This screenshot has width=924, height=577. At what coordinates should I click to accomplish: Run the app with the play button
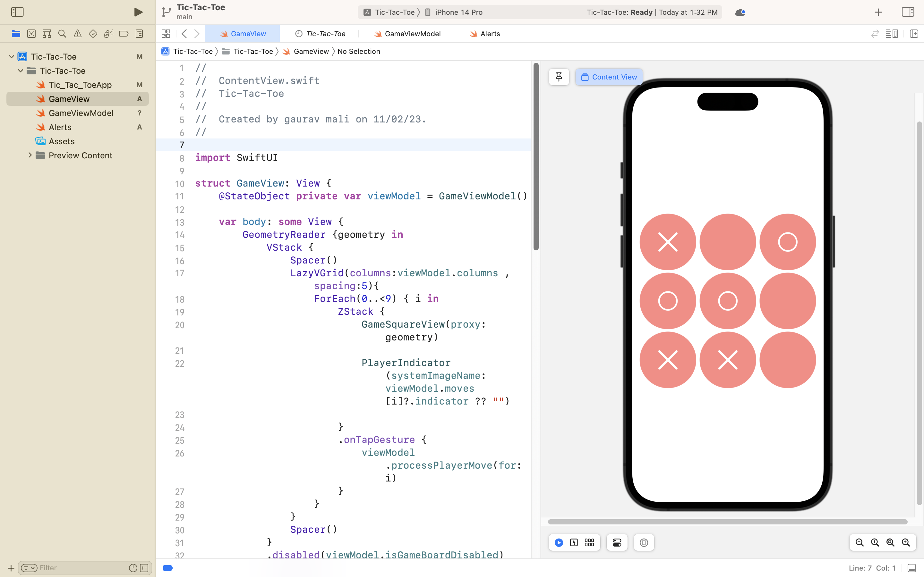[x=138, y=12]
